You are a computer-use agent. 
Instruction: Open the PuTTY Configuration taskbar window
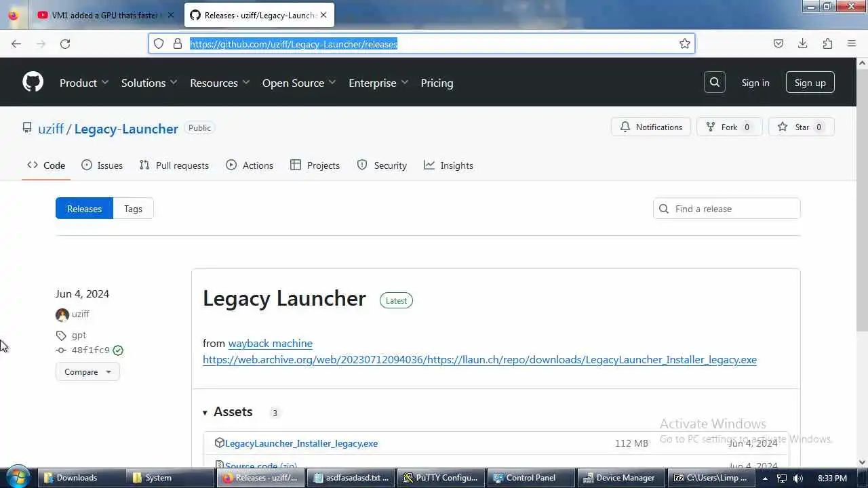coord(441,478)
